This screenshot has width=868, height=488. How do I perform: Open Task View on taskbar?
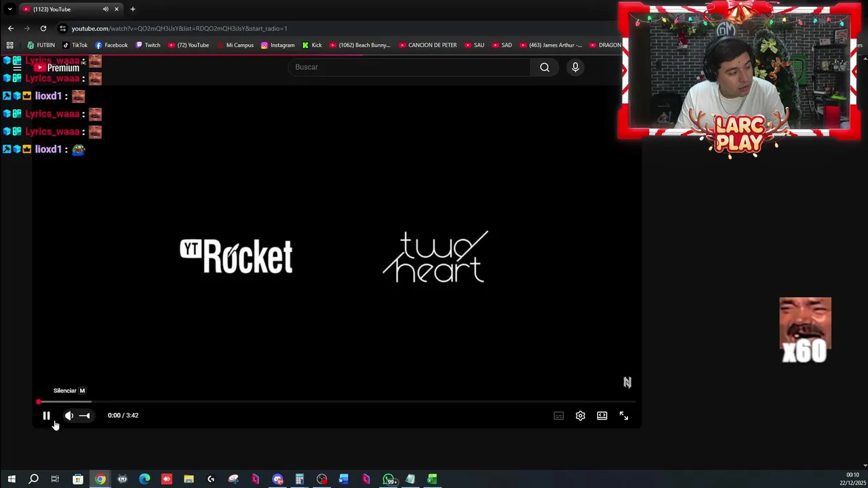point(55,479)
